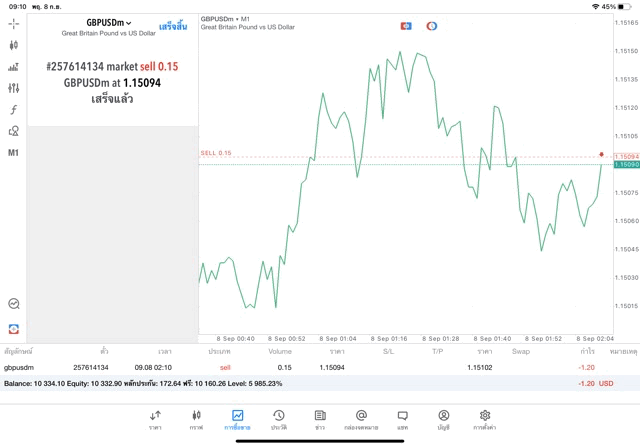Tap the Wi-Fi icon in status bar
Viewport: 640px width, 447px height.
pos(596,7)
